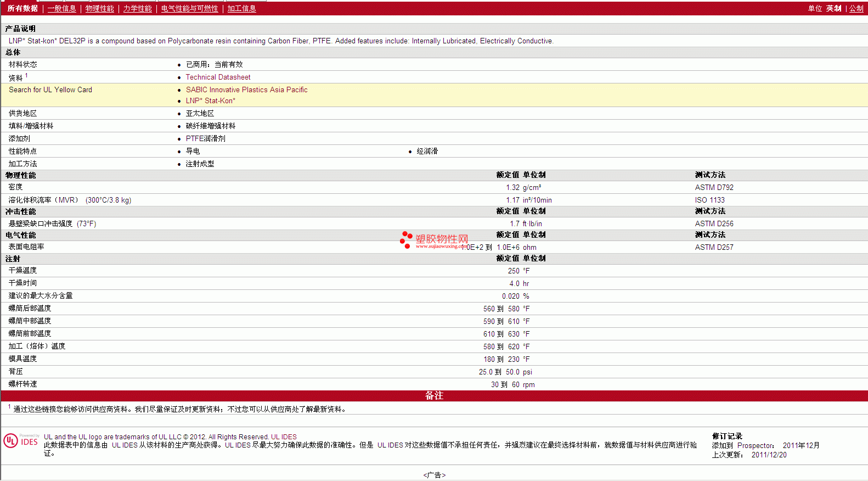Click the 电气性能 section header
This screenshot has height=481, width=868.
point(20,236)
